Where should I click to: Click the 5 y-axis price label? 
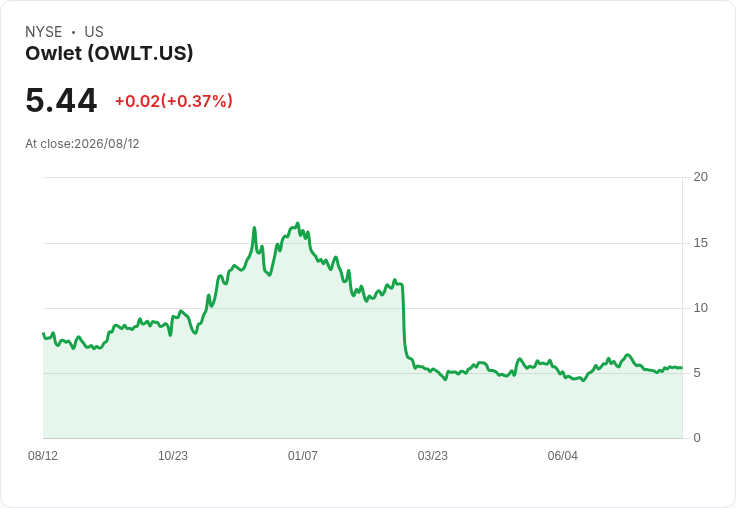pos(697,373)
